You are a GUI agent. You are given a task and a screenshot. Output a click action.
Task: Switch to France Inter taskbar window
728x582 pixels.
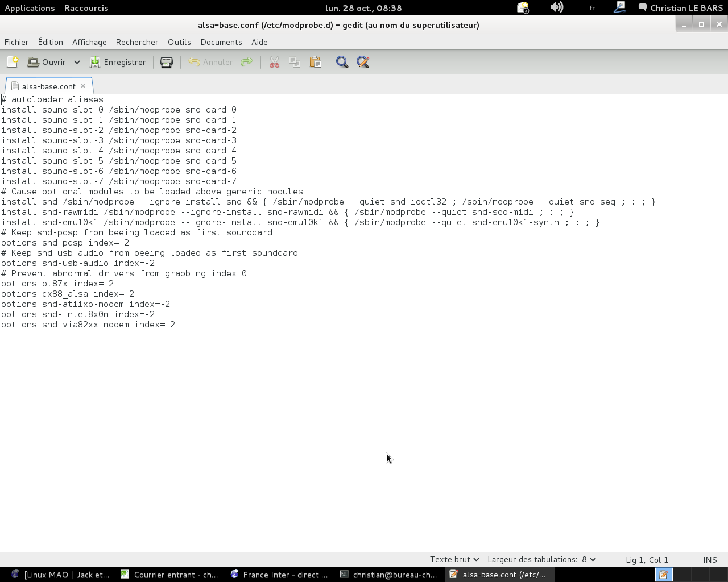click(279, 575)
